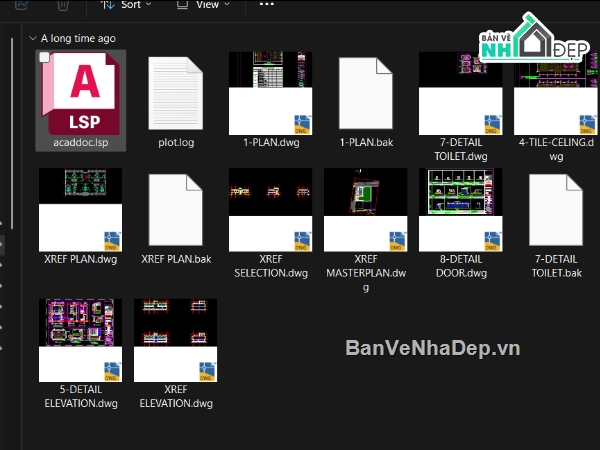
Task: Select the XREF MASTERPLAN.dwg thumbnail
Action: coord(365,210)
